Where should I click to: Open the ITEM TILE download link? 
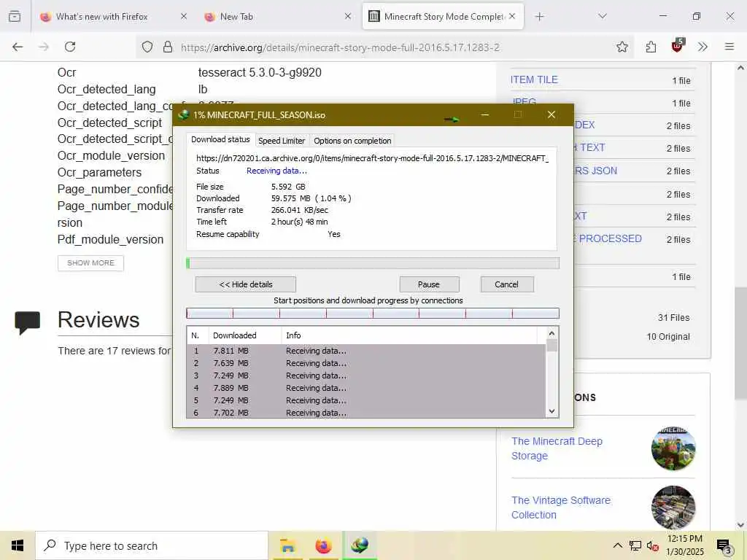533,80
